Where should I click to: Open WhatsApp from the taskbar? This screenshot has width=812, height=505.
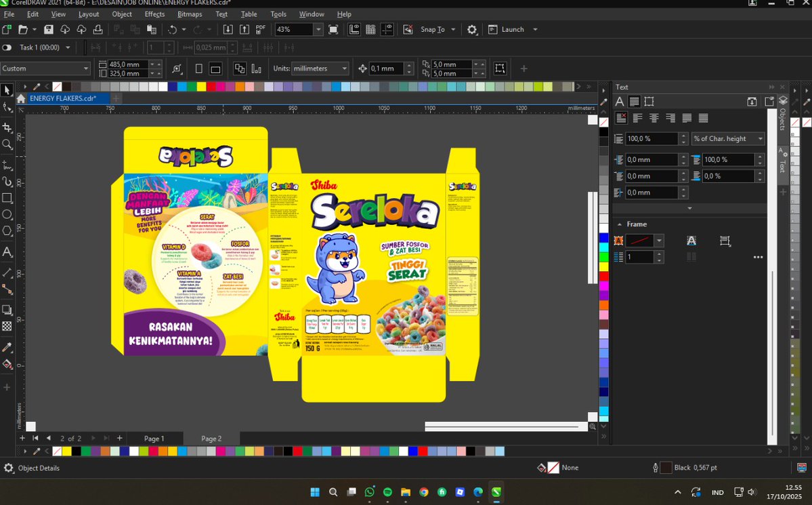point(369,491)
